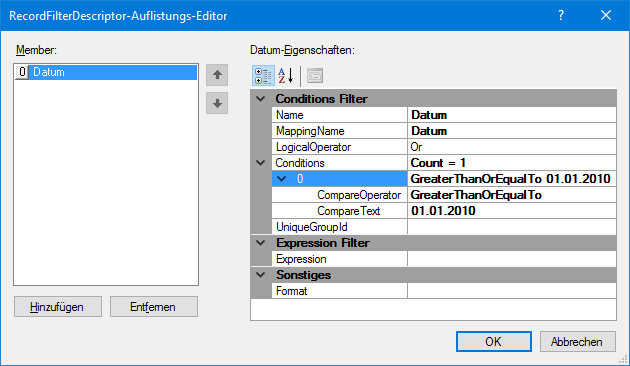
Task: Select the CompareOperator property label
Action: pos(359,195)
